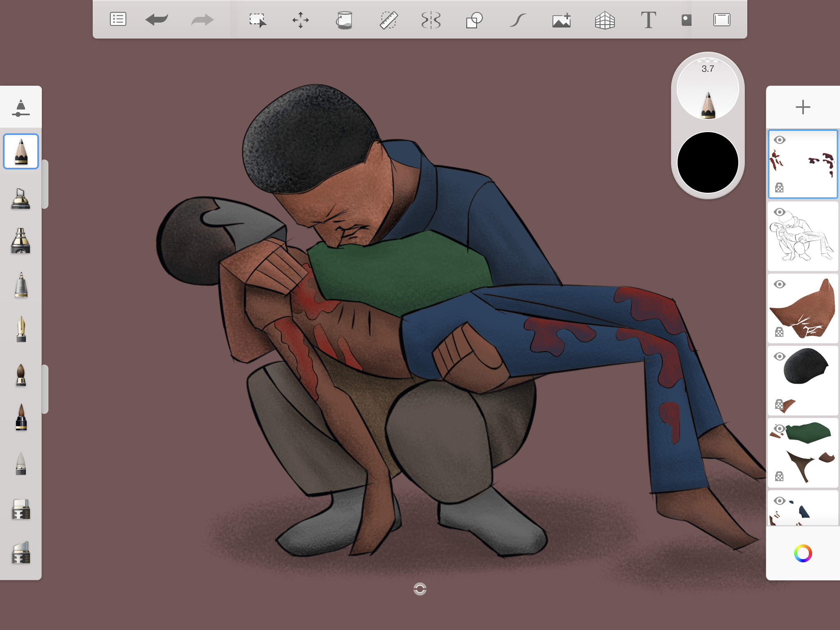Viewport: 840px width, 630px height.
Task: Insert text with the T tool
Action: 648,20
